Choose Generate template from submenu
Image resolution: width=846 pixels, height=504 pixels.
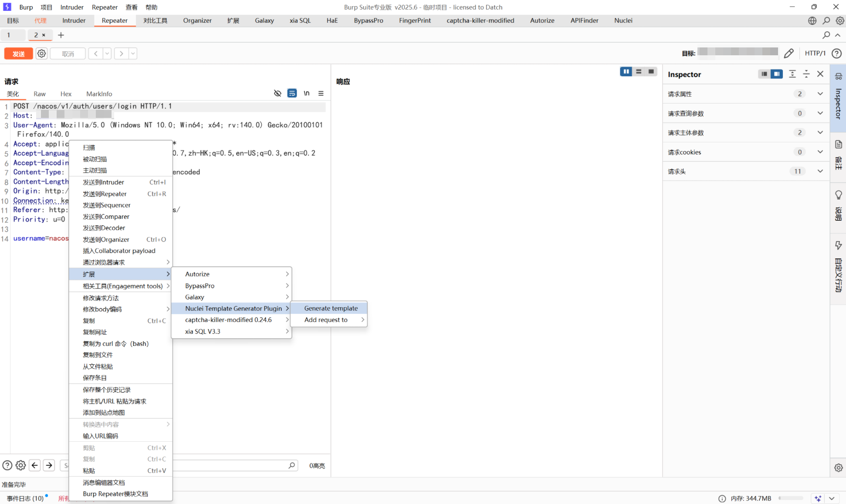[x=331, y=308]
